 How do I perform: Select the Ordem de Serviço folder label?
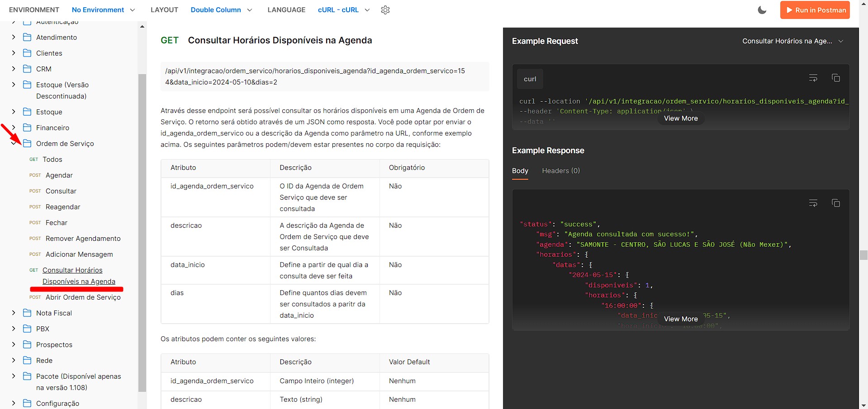[65, 144]
